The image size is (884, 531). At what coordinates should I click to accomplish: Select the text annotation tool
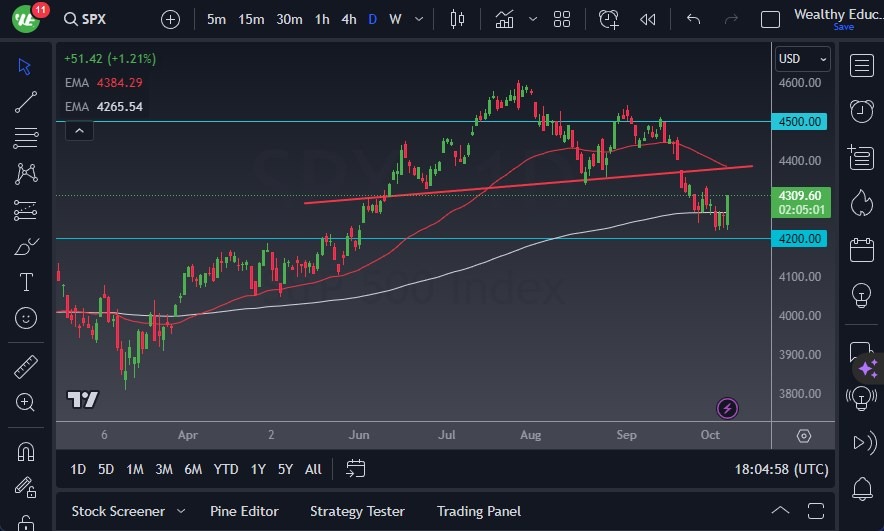26,283
